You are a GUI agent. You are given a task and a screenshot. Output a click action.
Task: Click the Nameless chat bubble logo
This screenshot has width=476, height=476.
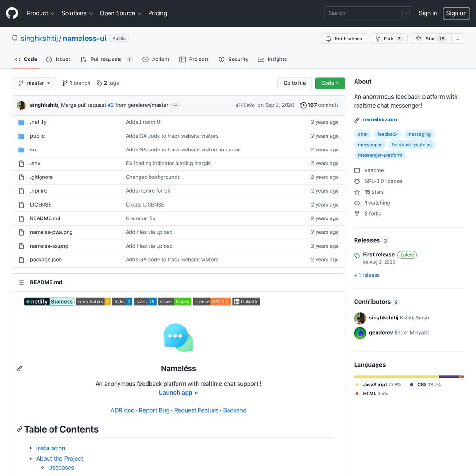pyautogui.click(x=178, y=337)
